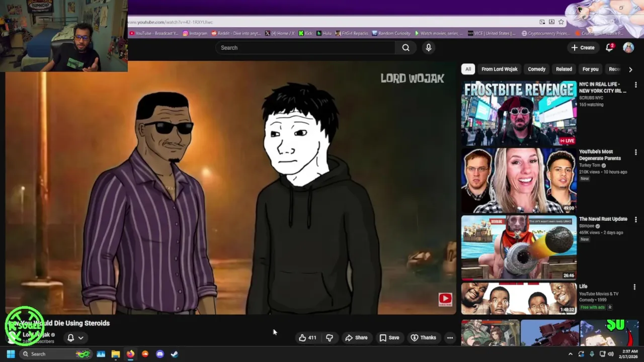The width and height of the screenshot is (644, 362).
Task: Open YouTube notifications bell
Action: 609,48
